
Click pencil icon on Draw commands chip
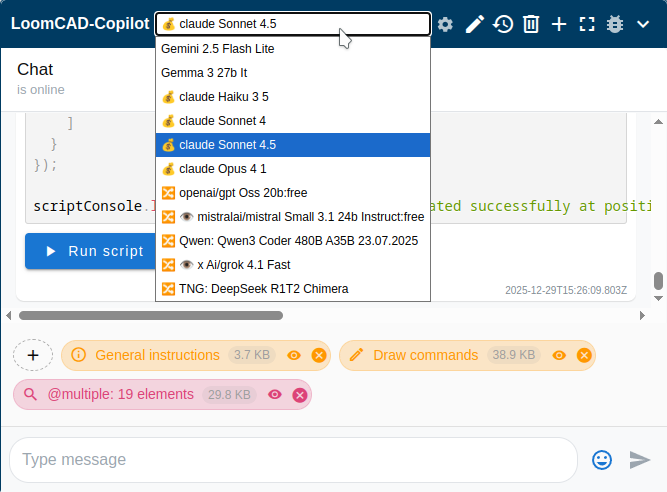click(x=356, y=355)
